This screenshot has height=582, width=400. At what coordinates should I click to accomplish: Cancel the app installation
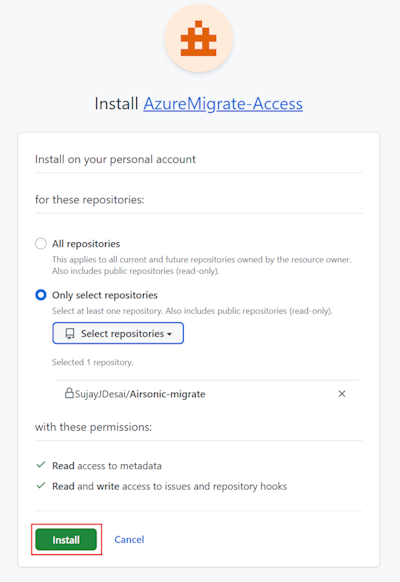(129, 539)
